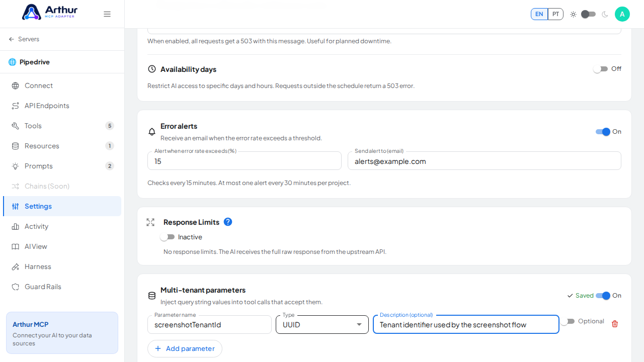
Task: Click the Pipedrive server name
Action: coord(35,62)
